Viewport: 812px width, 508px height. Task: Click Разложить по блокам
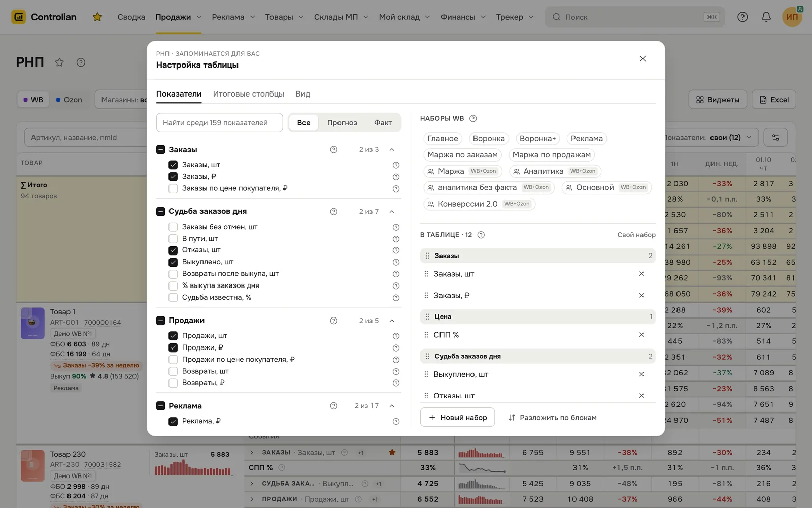552,418
